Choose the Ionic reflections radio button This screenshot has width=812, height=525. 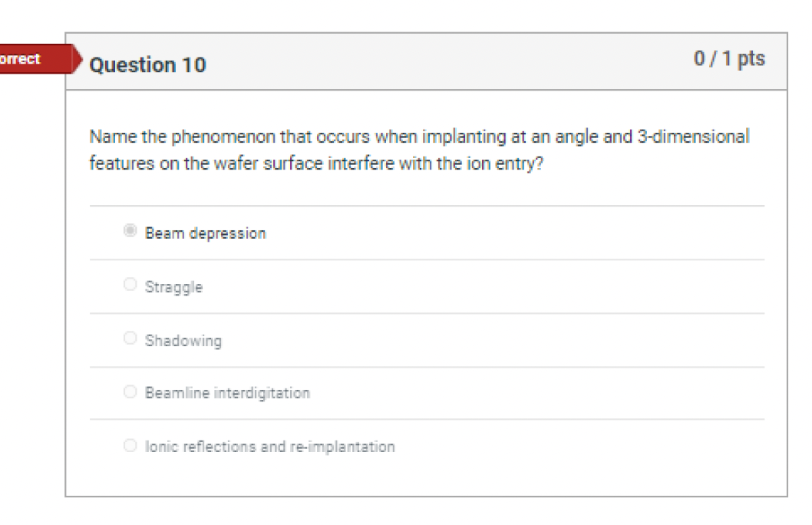[x=130, y=445]
